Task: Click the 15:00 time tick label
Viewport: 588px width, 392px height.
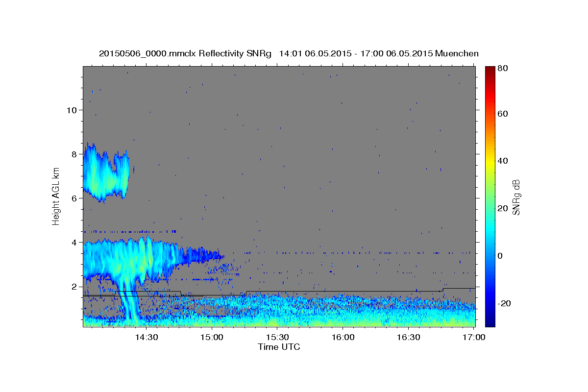Action: pos(212,337)
